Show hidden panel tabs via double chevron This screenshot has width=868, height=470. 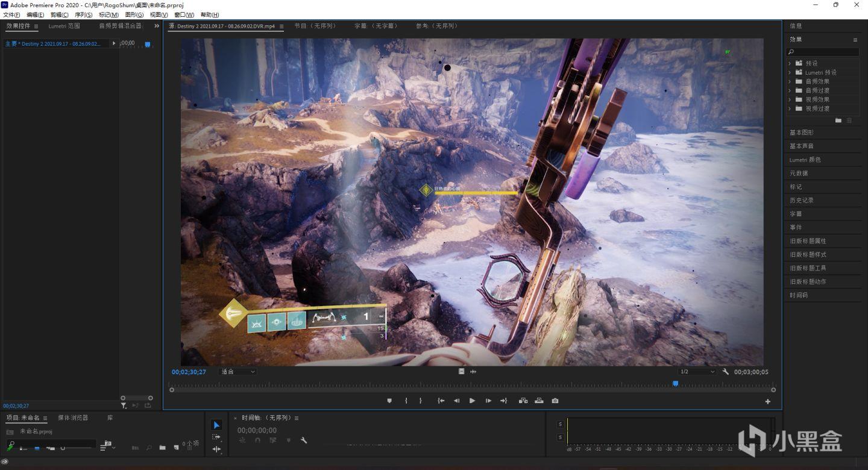pyautogui.click(x=157, y=26)
